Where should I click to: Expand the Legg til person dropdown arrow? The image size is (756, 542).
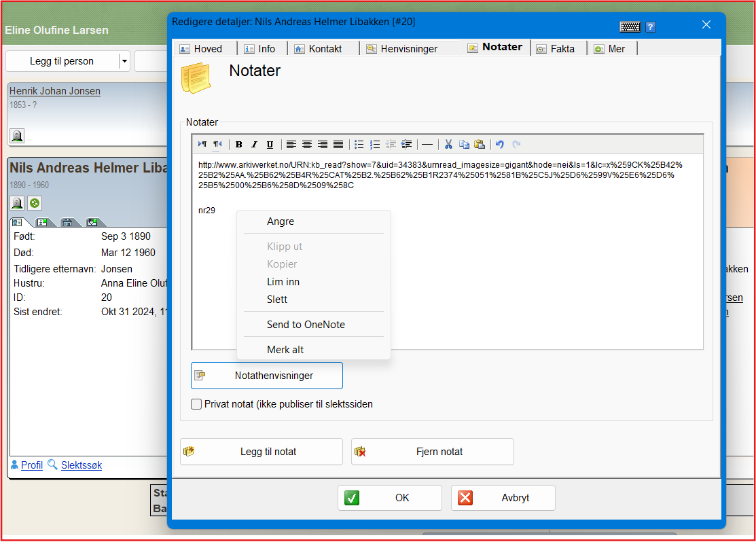pos(124,61)
